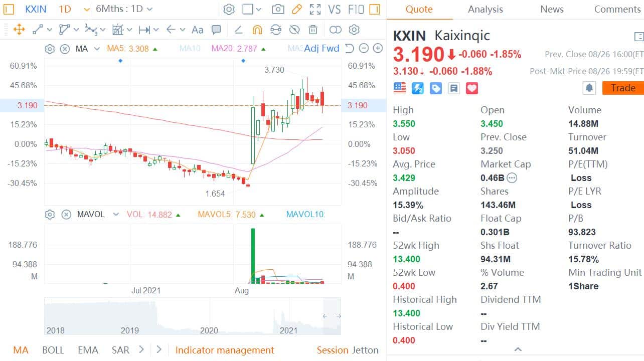Remove the MA indicator with X icon
The image size is (644, 361).
tap(65, 49)
